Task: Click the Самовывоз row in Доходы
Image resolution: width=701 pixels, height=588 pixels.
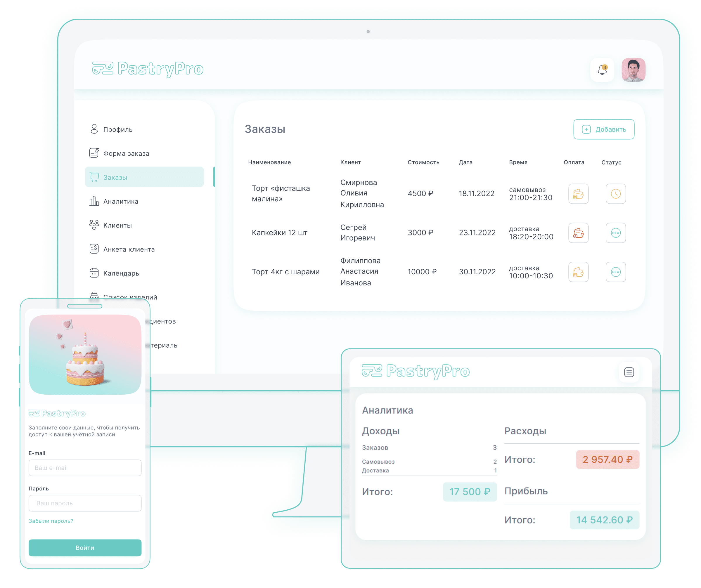Action: tap(429, 462)
